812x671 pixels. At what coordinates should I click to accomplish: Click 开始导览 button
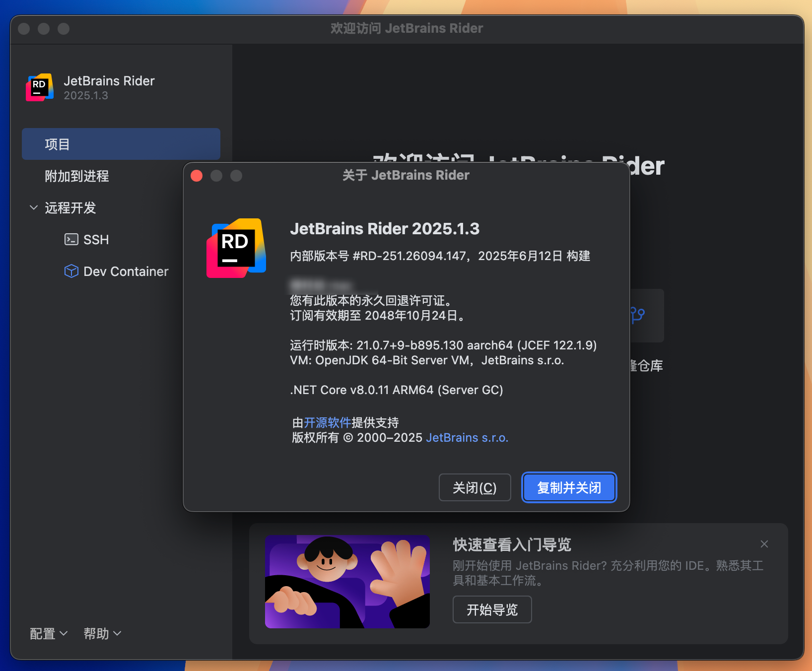click(x=492, y=609)
